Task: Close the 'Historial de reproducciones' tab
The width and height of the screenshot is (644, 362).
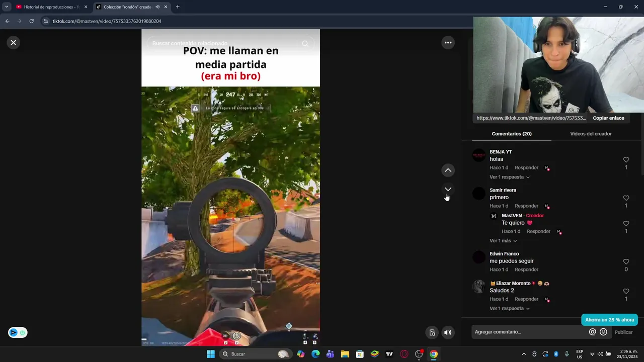Action: 86,7
